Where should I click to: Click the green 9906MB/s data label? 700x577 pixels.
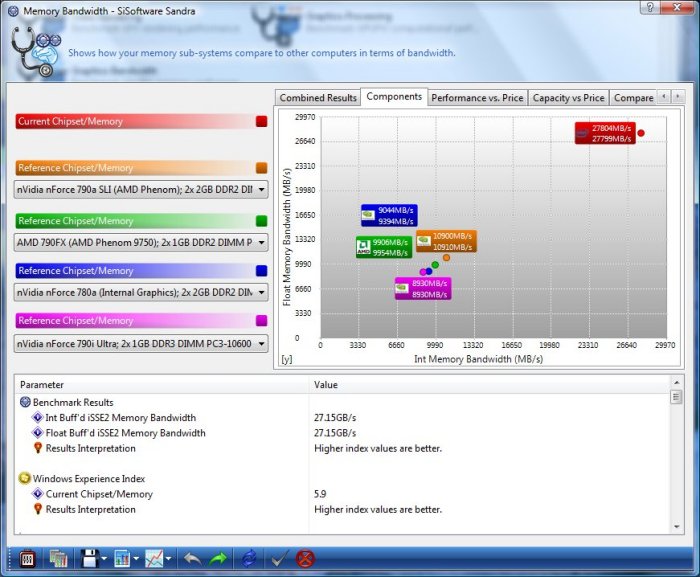384,247
